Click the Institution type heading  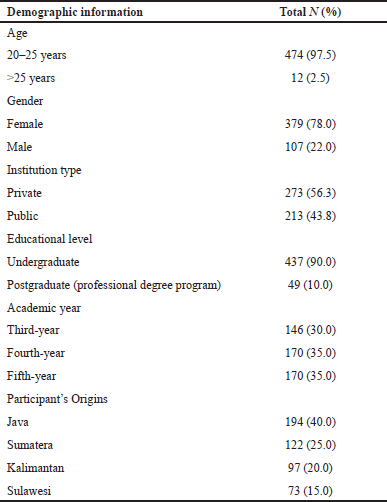pos(44,170)
